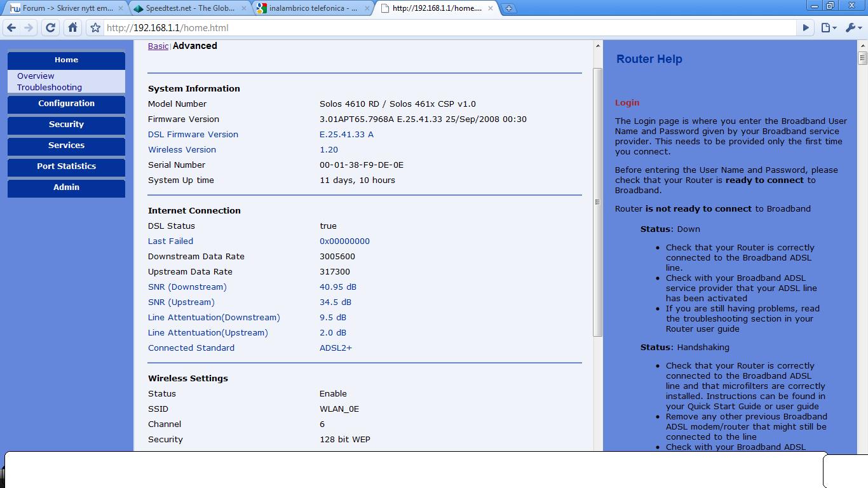Viewport: 868px width, 488px height.
Task: Select the Advanced view label
Action: click(194, 46)
